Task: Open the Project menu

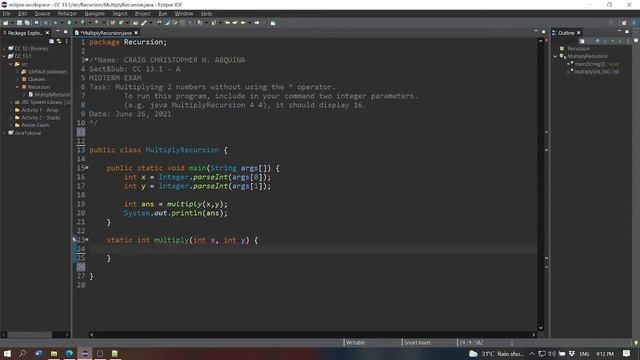Action: coord(143,13)
